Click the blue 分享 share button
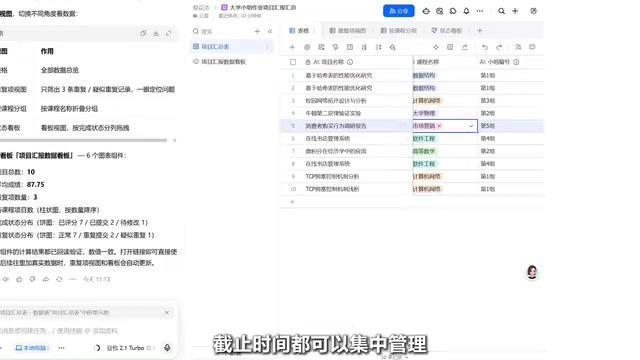The height and width of the screenshot is (360, 640). (399, 11)
